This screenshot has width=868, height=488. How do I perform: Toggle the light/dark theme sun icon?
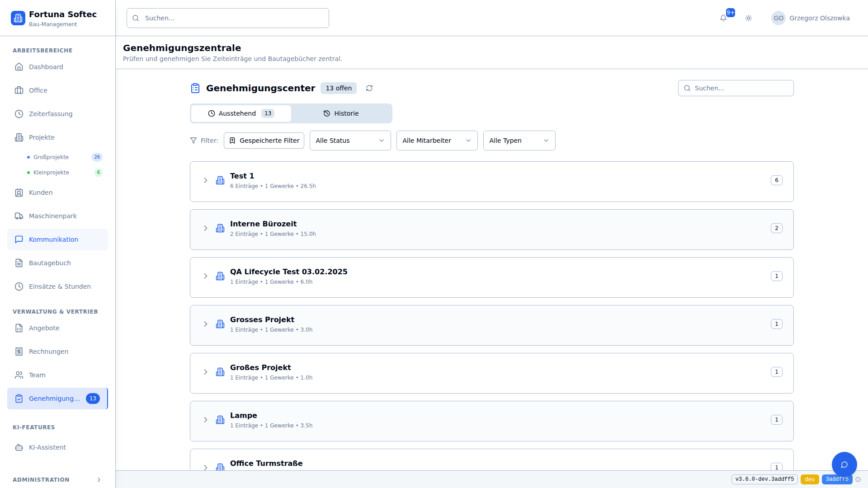click(x=749, y=18)
